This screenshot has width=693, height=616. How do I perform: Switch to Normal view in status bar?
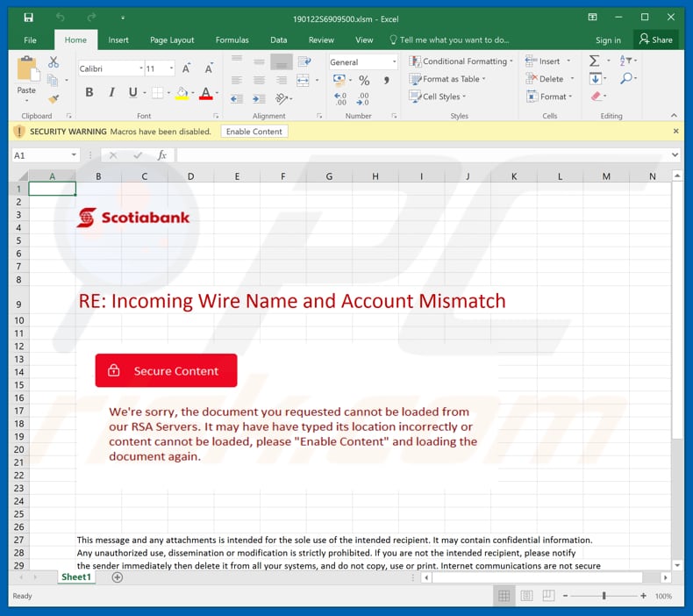[504, 596]
